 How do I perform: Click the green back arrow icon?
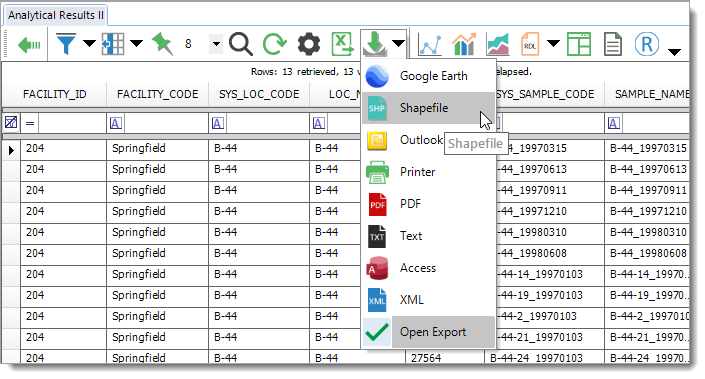tap(29, 45)
